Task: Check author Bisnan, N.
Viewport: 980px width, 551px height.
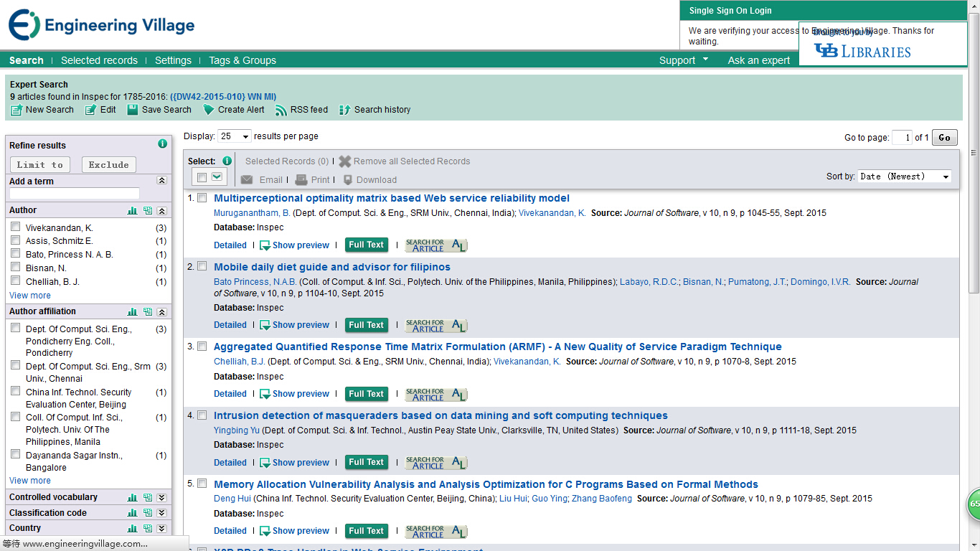Action: pyautogui.click(x=16, y=268)
